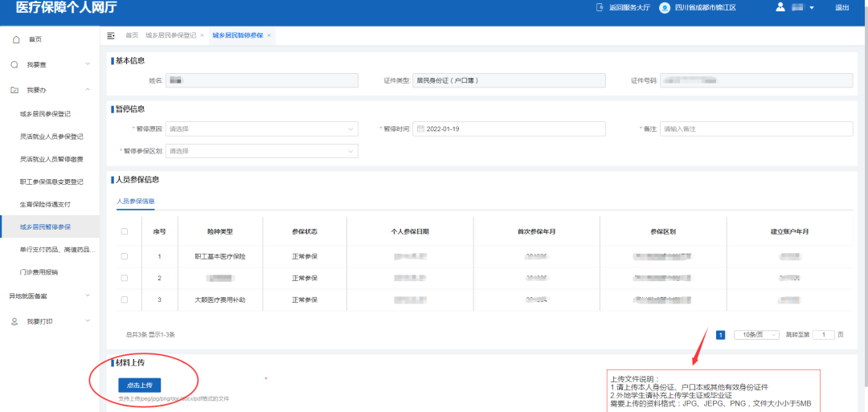This screenshot has height=412, width=868.
Task: Close the 城乡居民参保登记 tab
Action: point(202,35)
